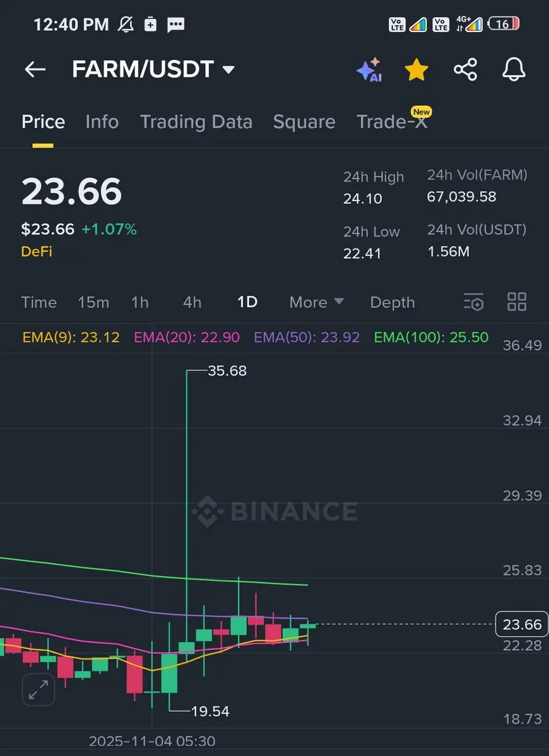
Task: Open price alert bell icon
Action: click(514, 69)
